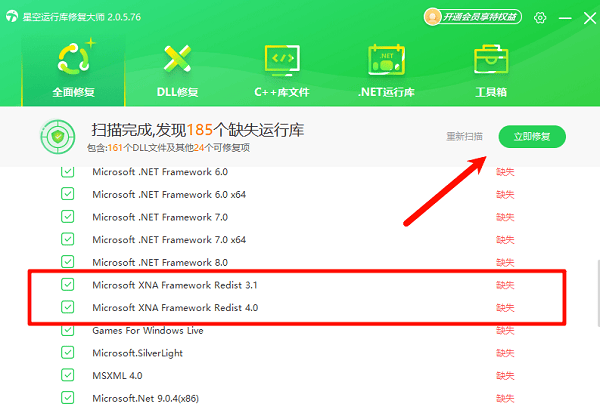Select the MSXML 4.0 entry text

click(x=117, y=375)
